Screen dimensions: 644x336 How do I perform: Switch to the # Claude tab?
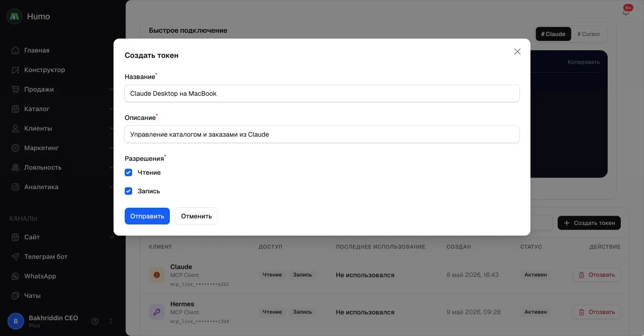pos(553,34)
